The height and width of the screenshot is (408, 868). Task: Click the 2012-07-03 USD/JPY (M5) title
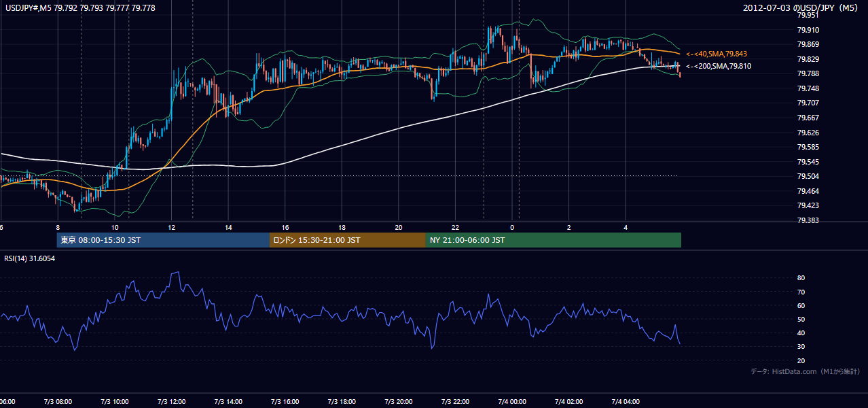[x=802, y=8]
